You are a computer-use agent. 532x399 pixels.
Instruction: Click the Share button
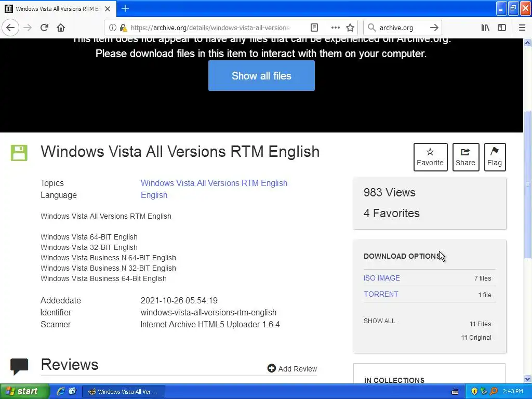465,157
